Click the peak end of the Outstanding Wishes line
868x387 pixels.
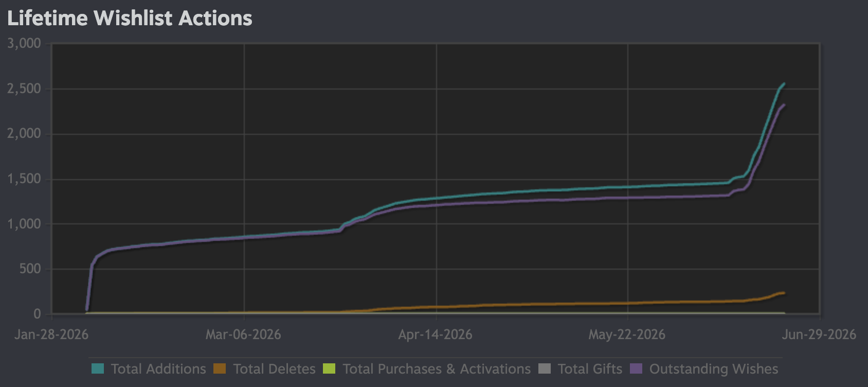[x=784, y=105]
